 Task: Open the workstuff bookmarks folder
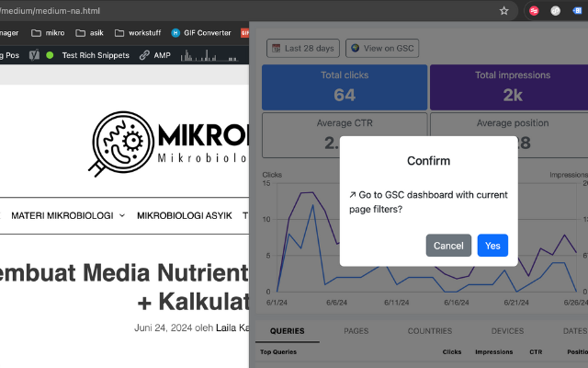[x=138, y=33]
